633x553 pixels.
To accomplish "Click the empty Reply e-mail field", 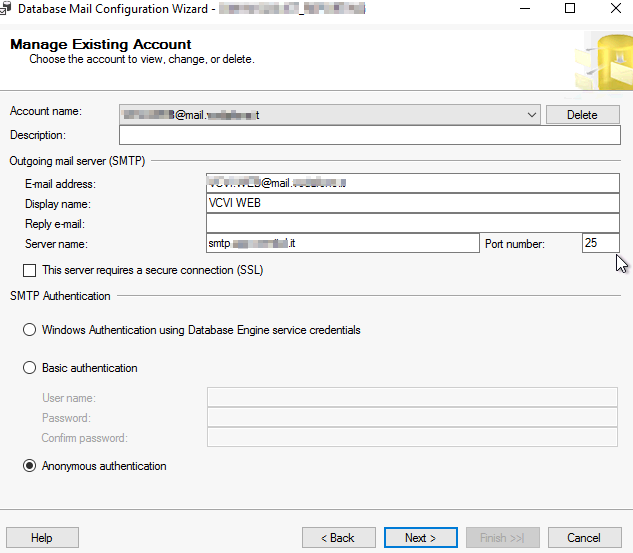I will click(x=412, y=224).
